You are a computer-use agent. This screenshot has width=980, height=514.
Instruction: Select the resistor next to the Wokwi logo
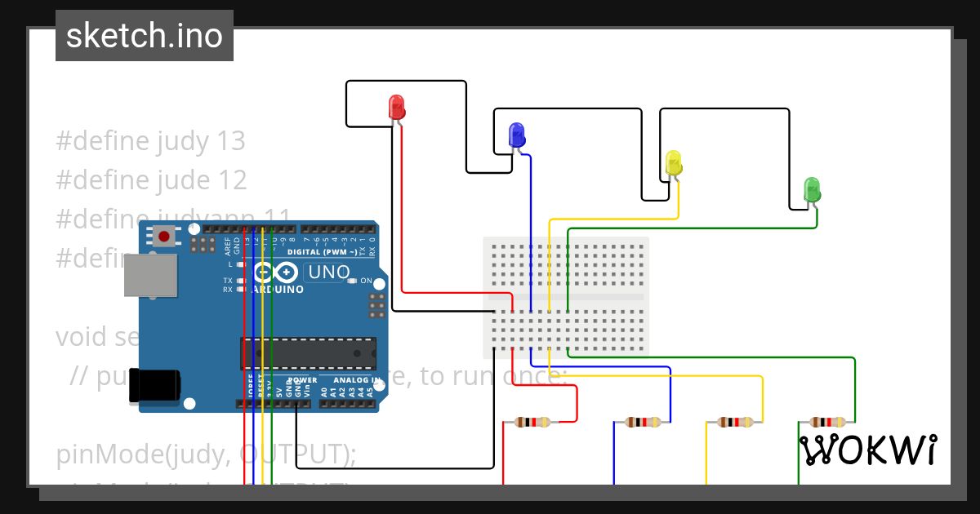click(x=826, y=423)
